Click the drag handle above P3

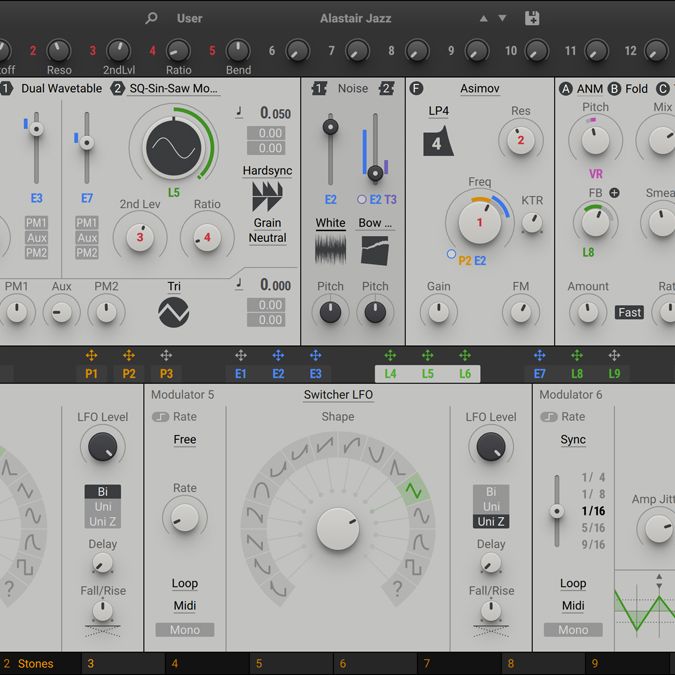[166, 355]
